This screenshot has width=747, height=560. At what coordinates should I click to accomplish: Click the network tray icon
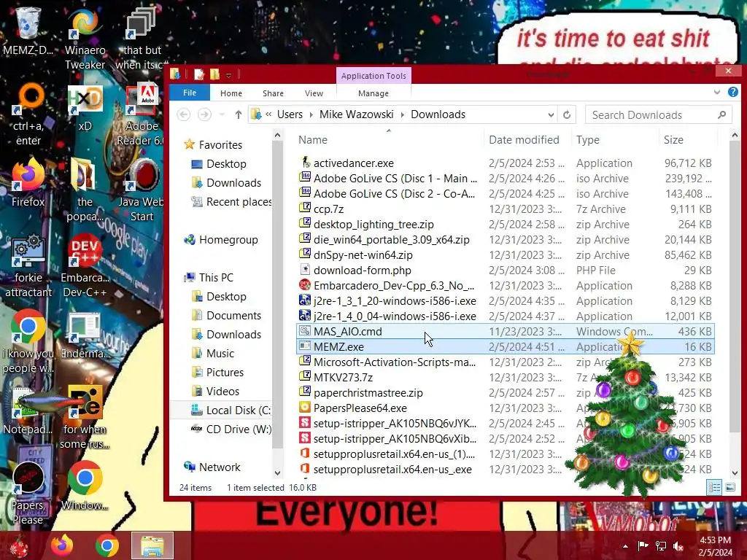pos(661,546)
